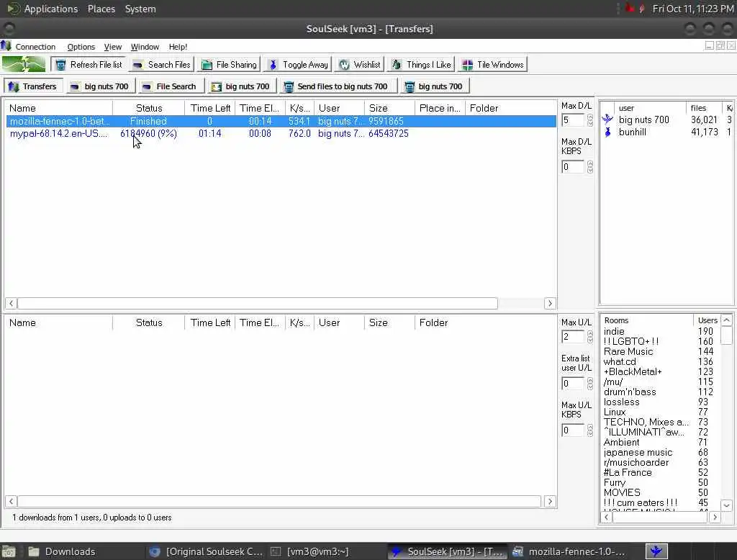Sort downloads by Status column header
This screenshot has width=737, height=560.
148,108
